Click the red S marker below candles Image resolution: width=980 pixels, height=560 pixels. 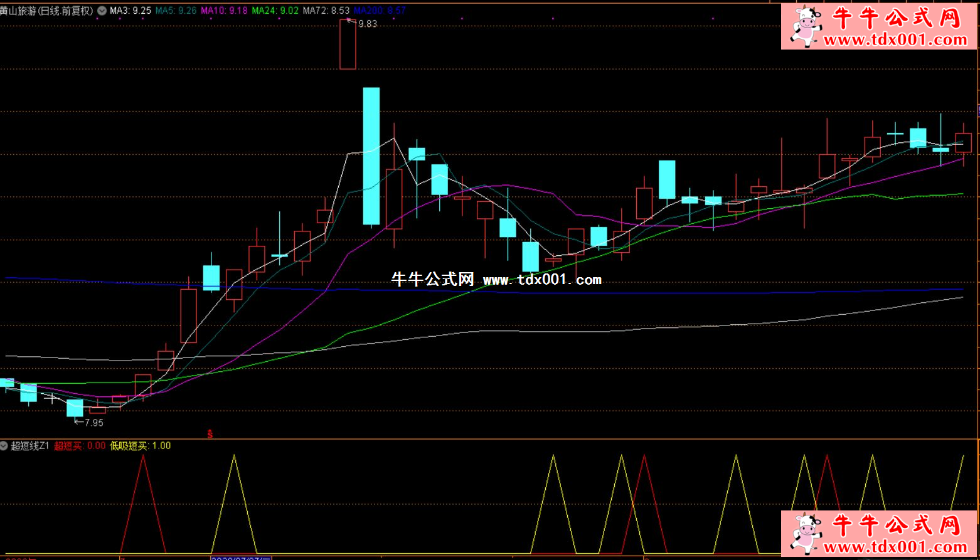(210, 433)
